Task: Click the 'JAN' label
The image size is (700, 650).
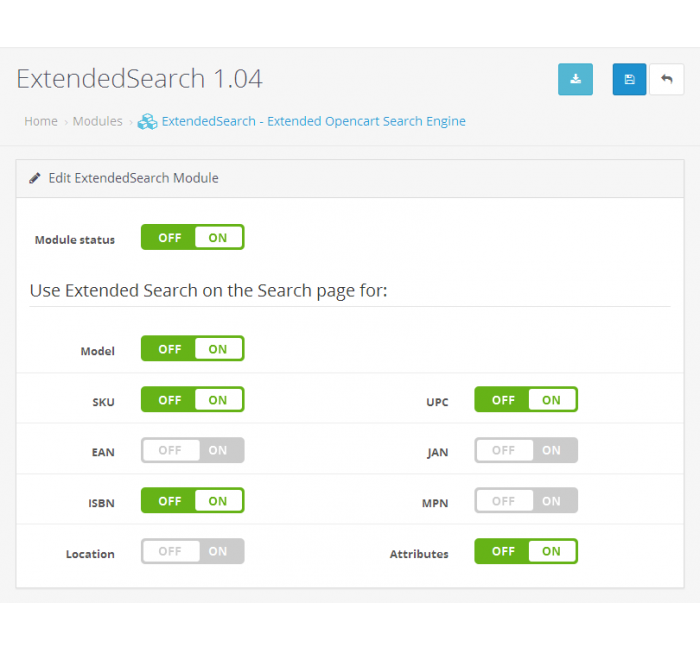Action: tap(438, 453)
